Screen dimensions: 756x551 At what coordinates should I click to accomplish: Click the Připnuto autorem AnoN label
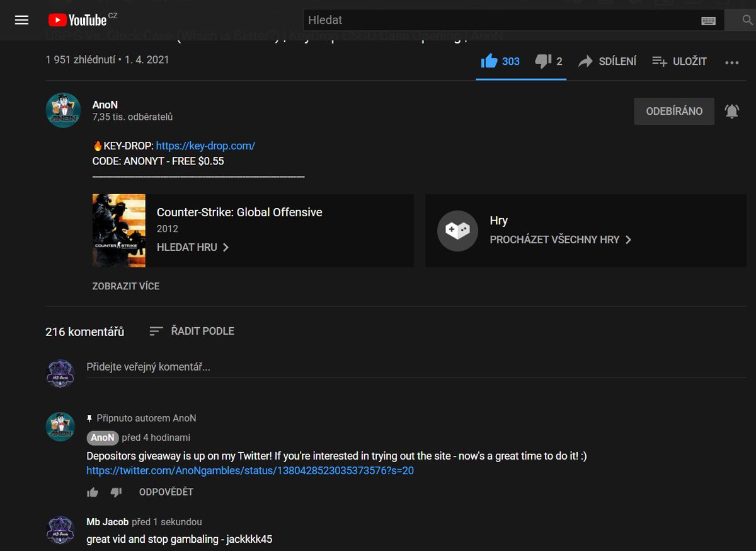click(x=146, y=418)
